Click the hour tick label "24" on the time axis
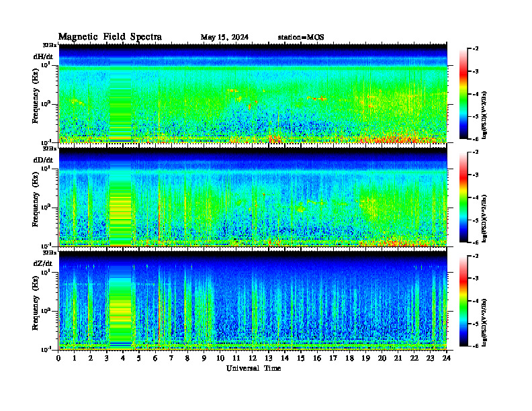532x411 pixels. click(447, 358)
